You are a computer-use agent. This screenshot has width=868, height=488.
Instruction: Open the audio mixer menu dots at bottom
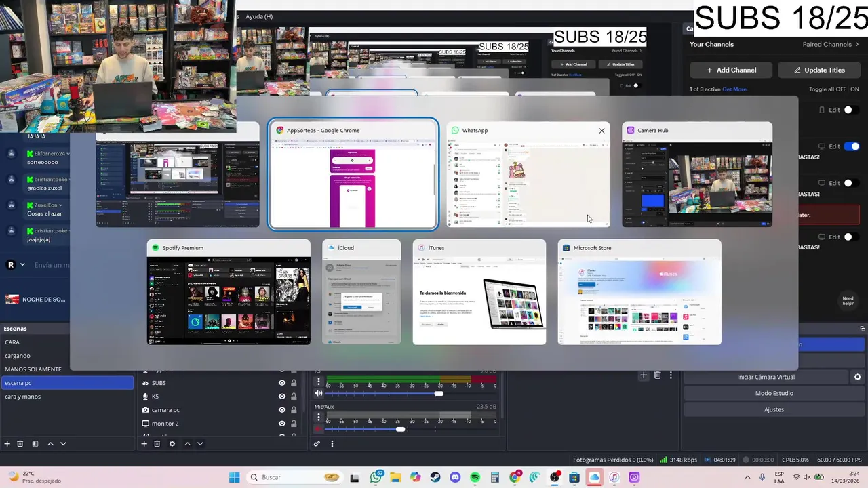point(332,444)
